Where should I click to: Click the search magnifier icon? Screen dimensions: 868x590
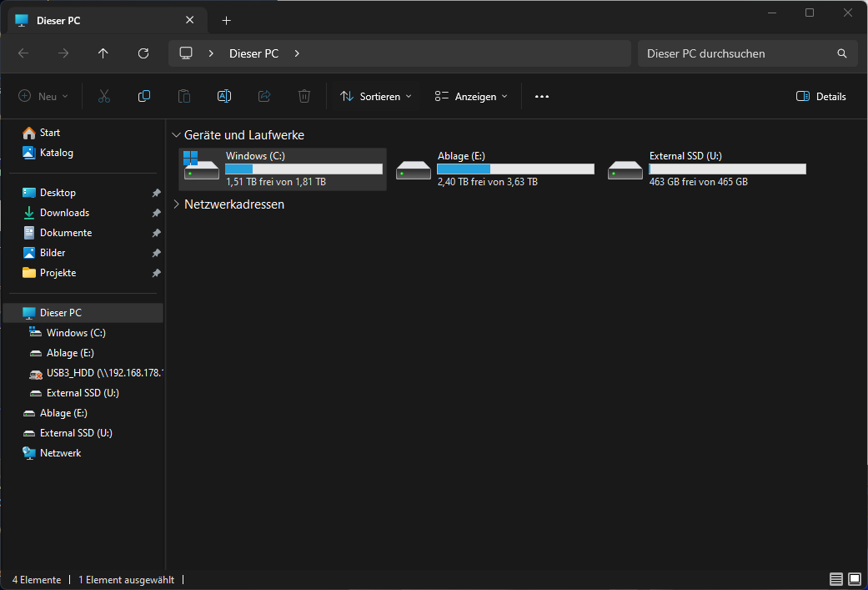point(842,53)
